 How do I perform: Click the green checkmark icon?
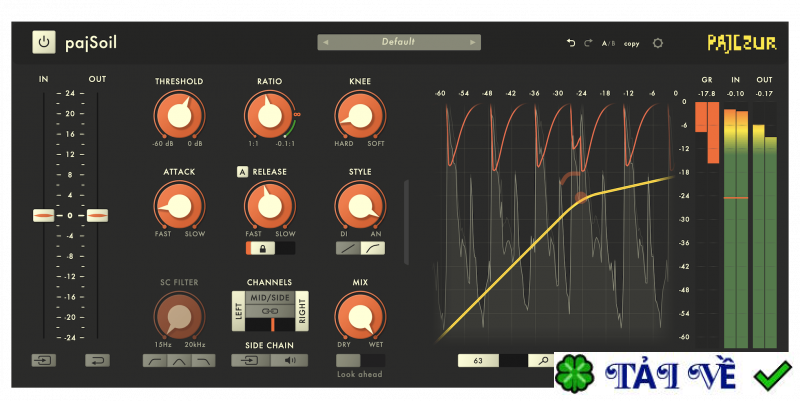(772, 376)
